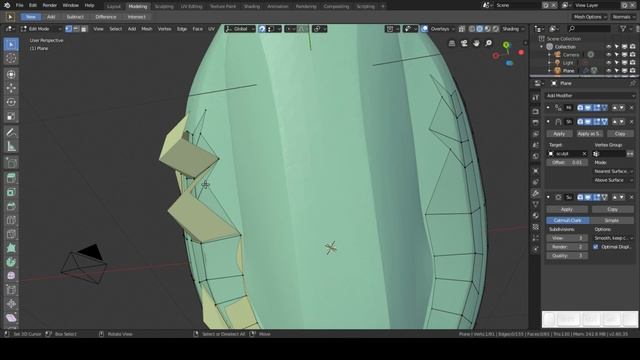Hide Camera in viewport via eye icon
640x360 pixels.
609,55
